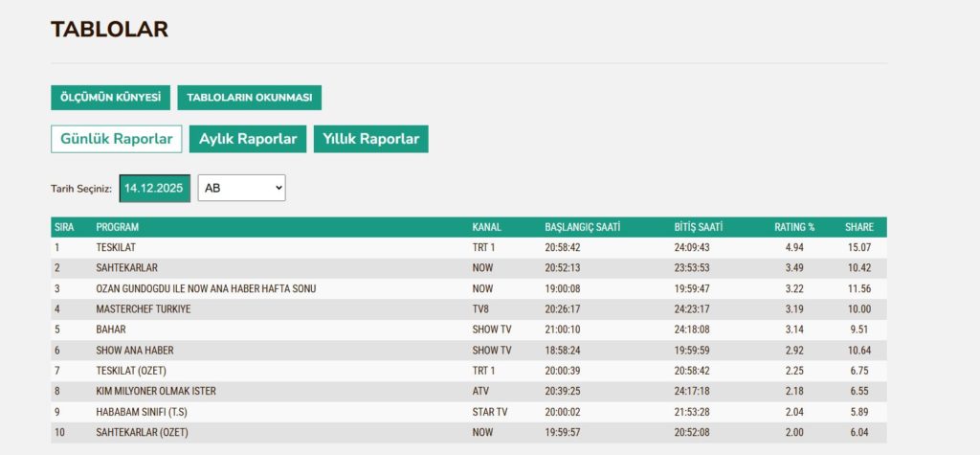The height and width of the screenshot is (455, 980).
Task: Click the ÖLÇÜMÜN KÜNYESİ button
Action: 110,98
